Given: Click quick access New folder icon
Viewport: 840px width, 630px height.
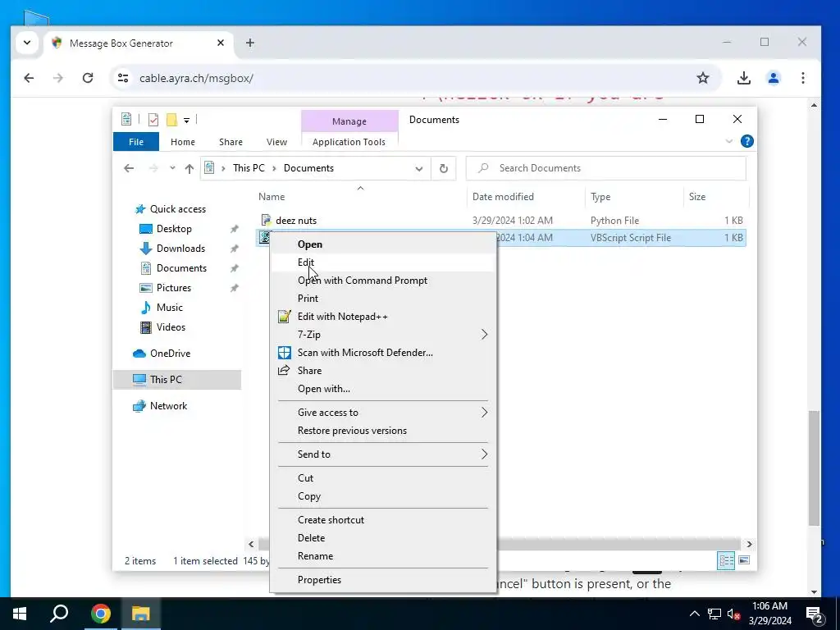Looking at the screenshot, I should tap(172, 120).
